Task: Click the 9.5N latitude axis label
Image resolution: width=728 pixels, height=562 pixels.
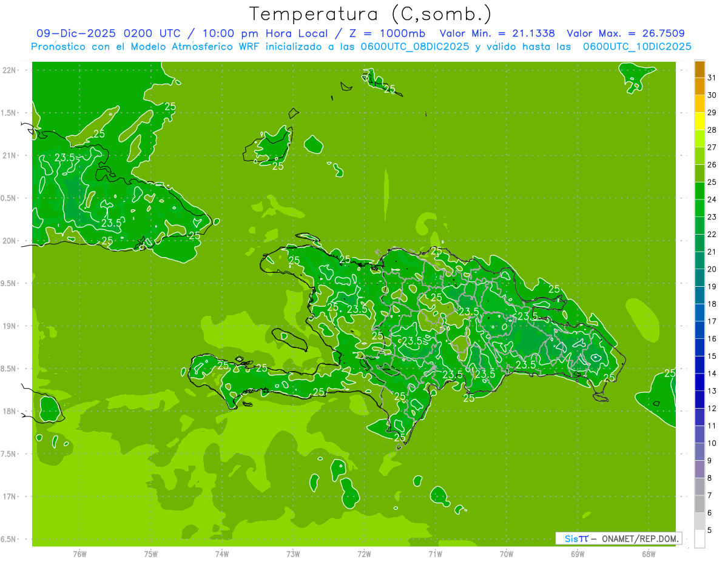Action: [9, 283]
